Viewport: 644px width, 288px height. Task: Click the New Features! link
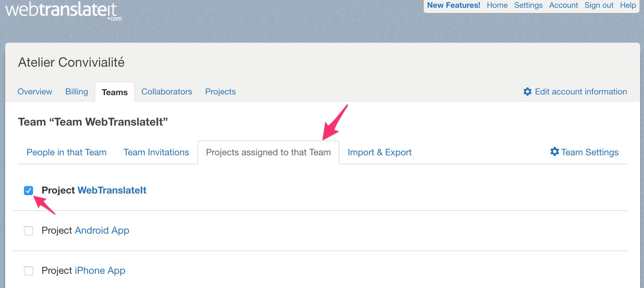pyautogui.click(x=454, y=5)
